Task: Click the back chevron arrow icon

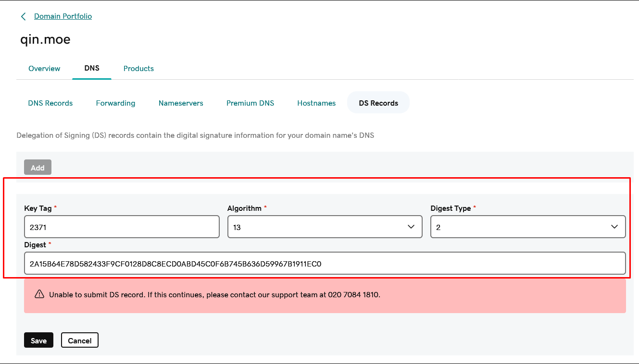Action: 23,17
